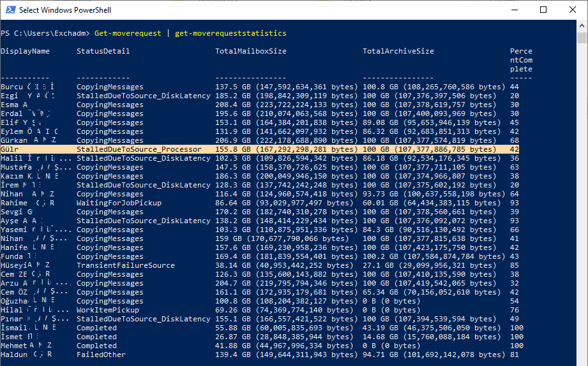Click the highlighted Gülr display name
This screenshot has height=366, width=588.
pyautogui.click(x=10, y=149)
